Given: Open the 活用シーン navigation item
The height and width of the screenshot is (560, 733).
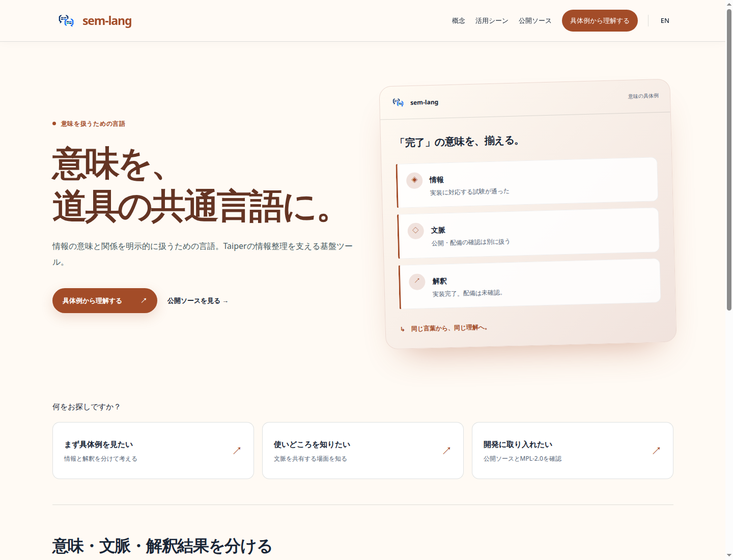Looking at the screenshot, I should [x=492, y=21].
